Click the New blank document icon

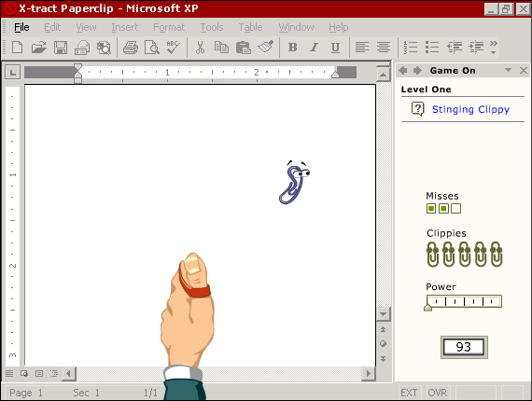pyautogui.click(x=17, y=48)
